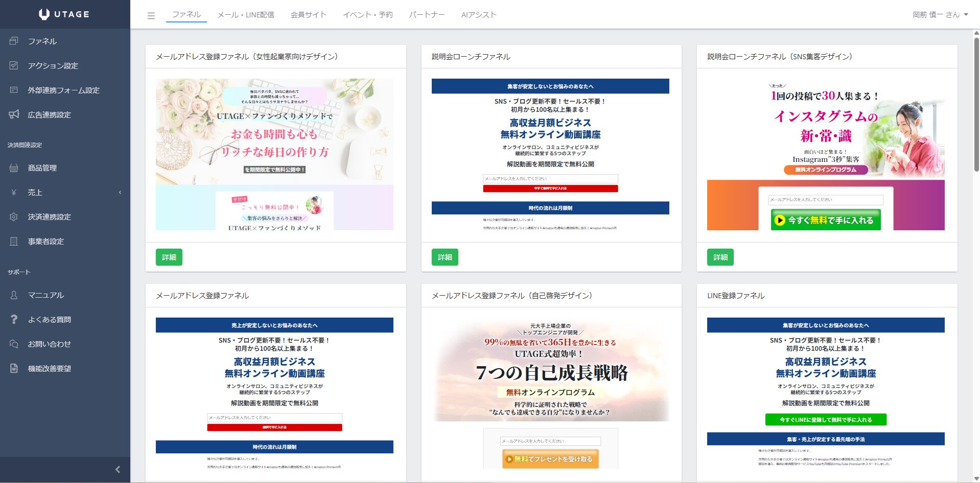Open the ファネル sidebar icon
This screenshot has width=980, height=483.
14,41
